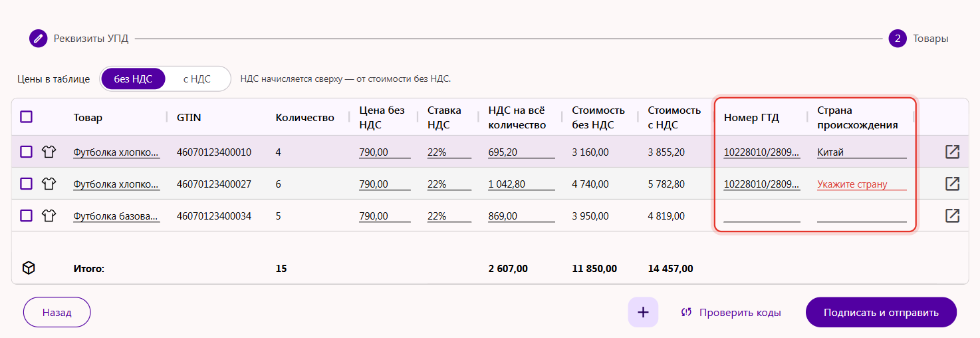Click the empty Страна происхождения field in the Футболка базова… row
The width and height of the screenshot is (980, 338).
(x=862, y=216)
